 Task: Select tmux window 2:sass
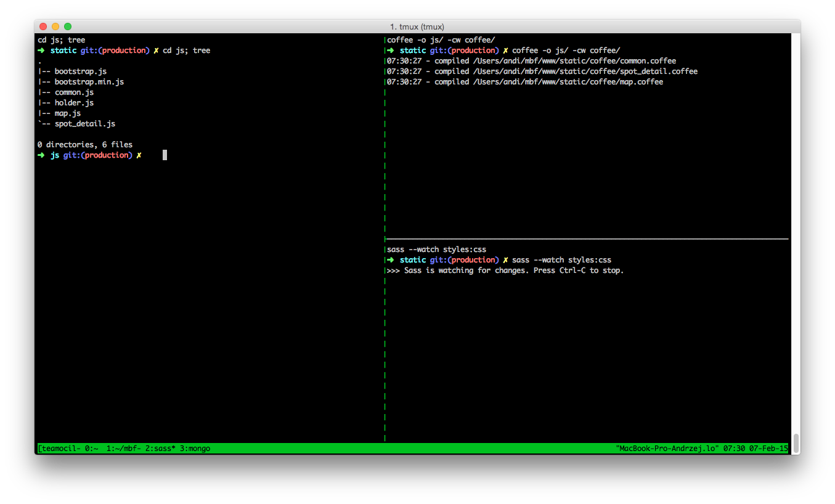pyautogui.click(x=161, y=449)
